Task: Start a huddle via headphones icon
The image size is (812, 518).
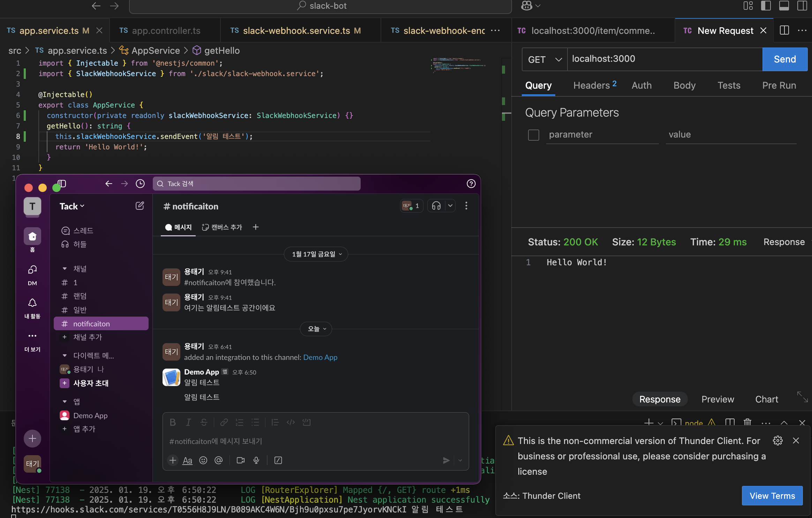Action: pos(436,206)
